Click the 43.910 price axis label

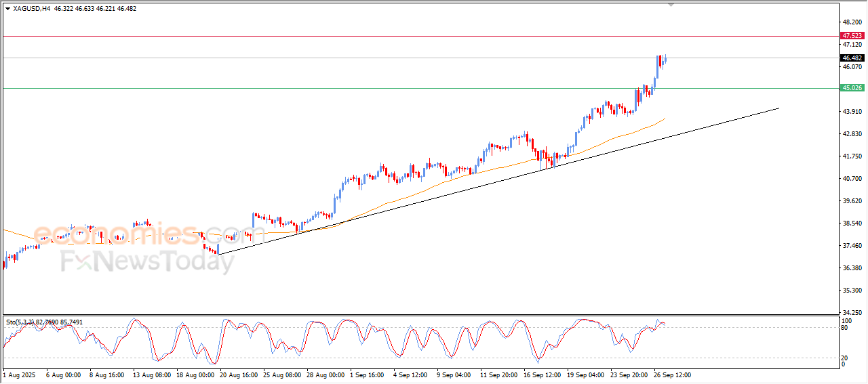click(852, 111)
